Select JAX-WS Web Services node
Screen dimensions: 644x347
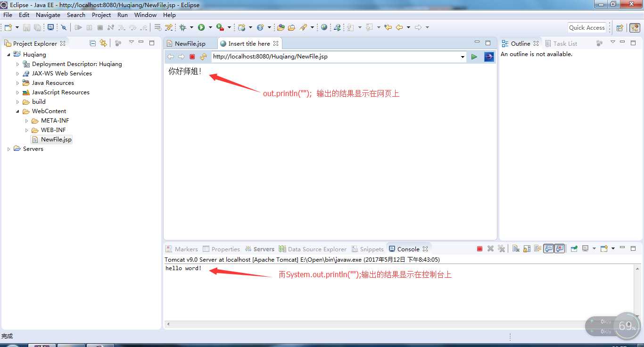pyautogui.click(x=57, y=74)
